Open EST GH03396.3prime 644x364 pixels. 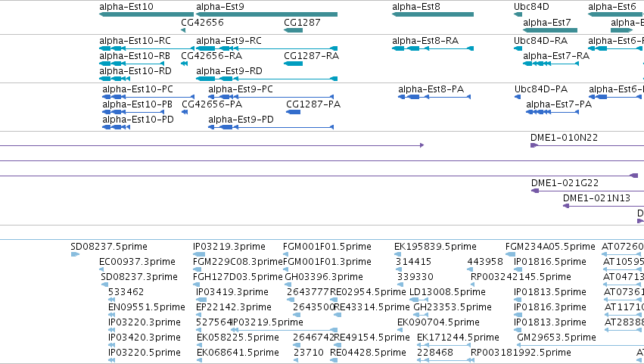coord(288,285)
